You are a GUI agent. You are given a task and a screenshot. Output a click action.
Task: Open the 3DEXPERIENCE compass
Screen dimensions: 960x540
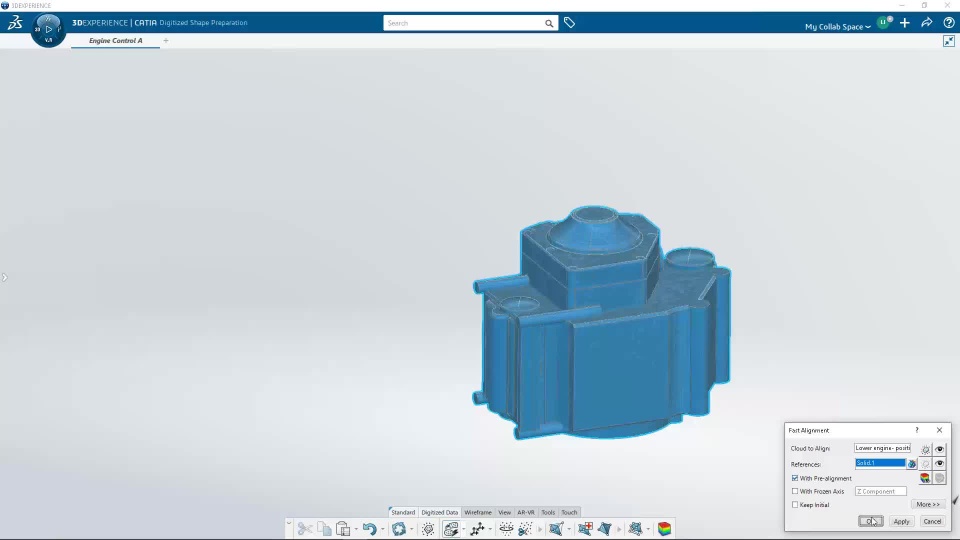click(x=48, y=29)
